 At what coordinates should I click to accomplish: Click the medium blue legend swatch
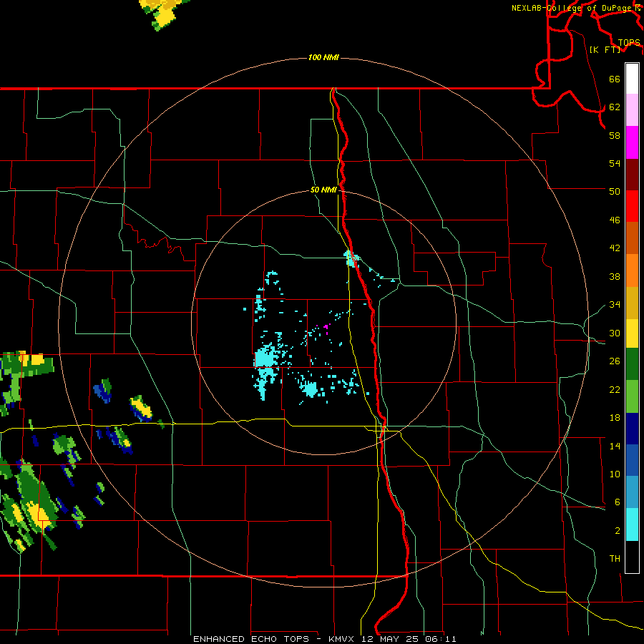tap(632, 460)
